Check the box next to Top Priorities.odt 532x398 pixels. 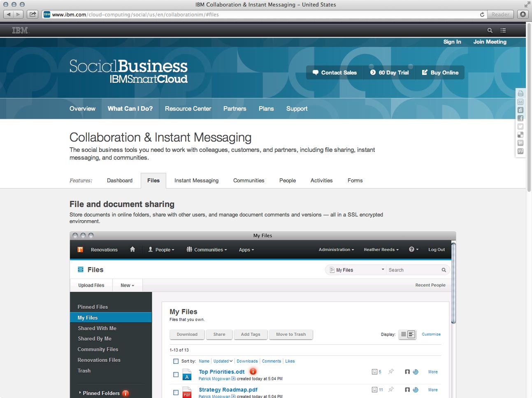click(x=176, y=375)
